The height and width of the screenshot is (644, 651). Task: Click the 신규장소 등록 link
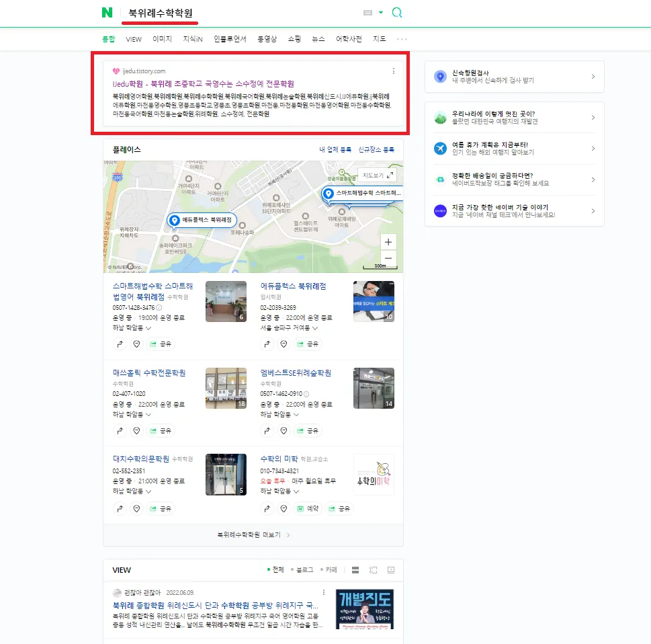pos(377,150)
